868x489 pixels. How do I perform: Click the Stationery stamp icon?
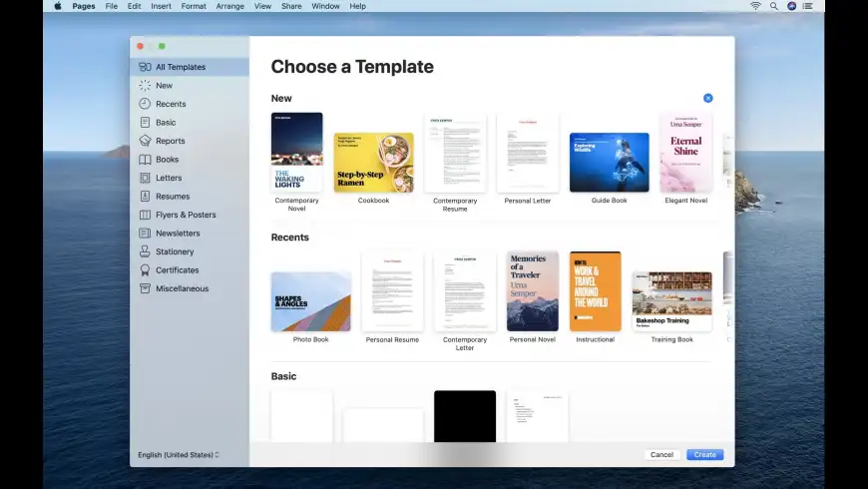point(145,251)
